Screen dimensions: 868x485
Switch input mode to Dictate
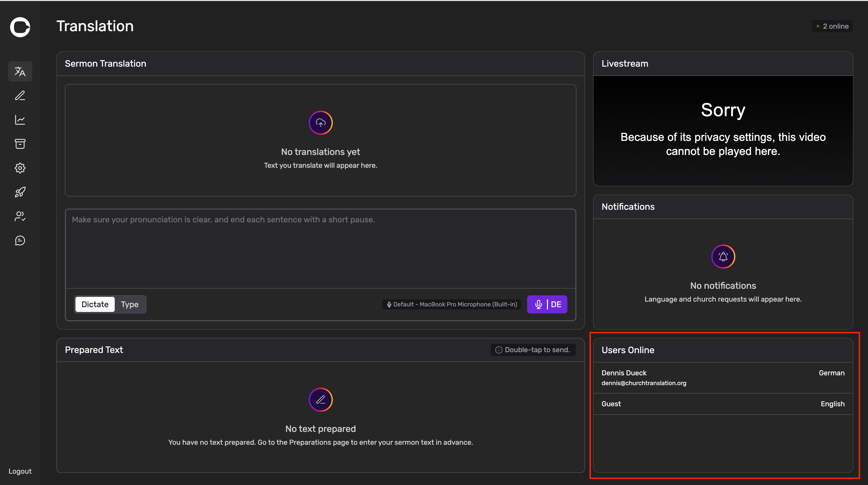point(95,304)
